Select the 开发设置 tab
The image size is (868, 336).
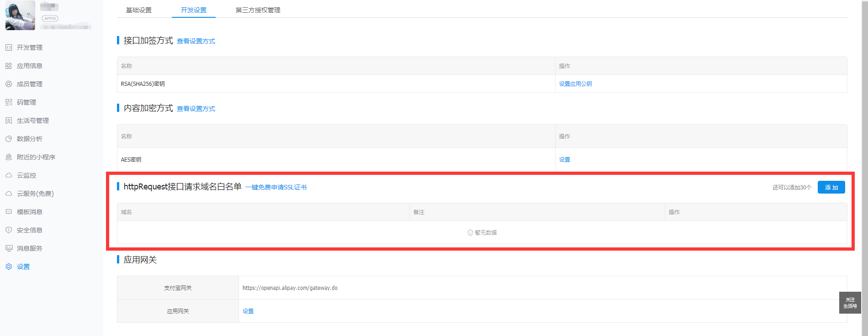click(x=193, y=10)
